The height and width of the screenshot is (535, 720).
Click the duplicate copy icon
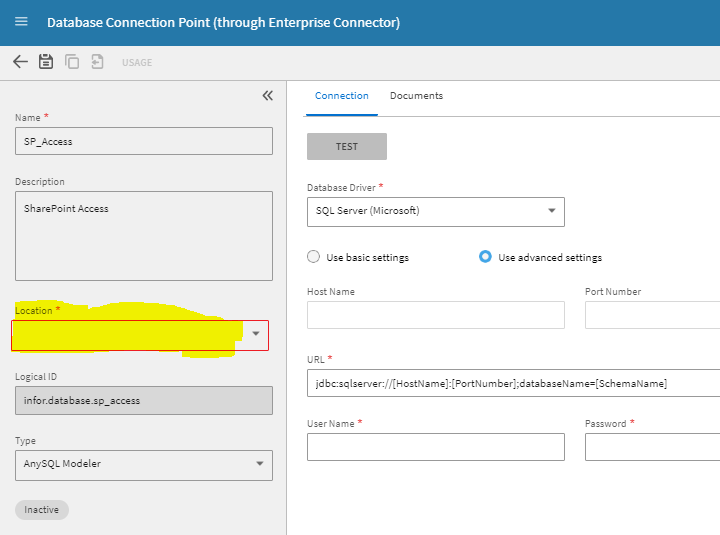coord(72,62)
